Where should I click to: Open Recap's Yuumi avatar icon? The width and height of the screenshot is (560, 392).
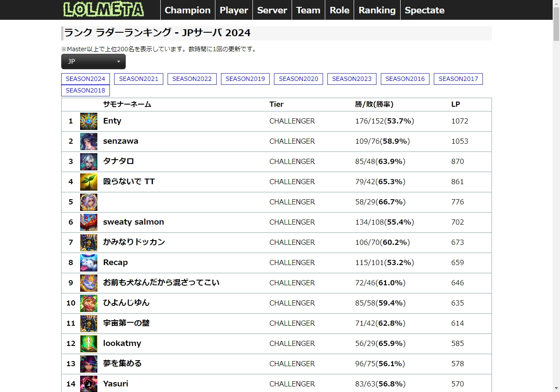pos(89,262)
